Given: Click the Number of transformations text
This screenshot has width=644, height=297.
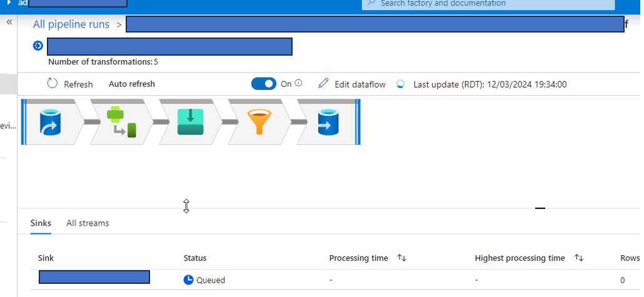Looking at the screenshot, I should point(103,62).
